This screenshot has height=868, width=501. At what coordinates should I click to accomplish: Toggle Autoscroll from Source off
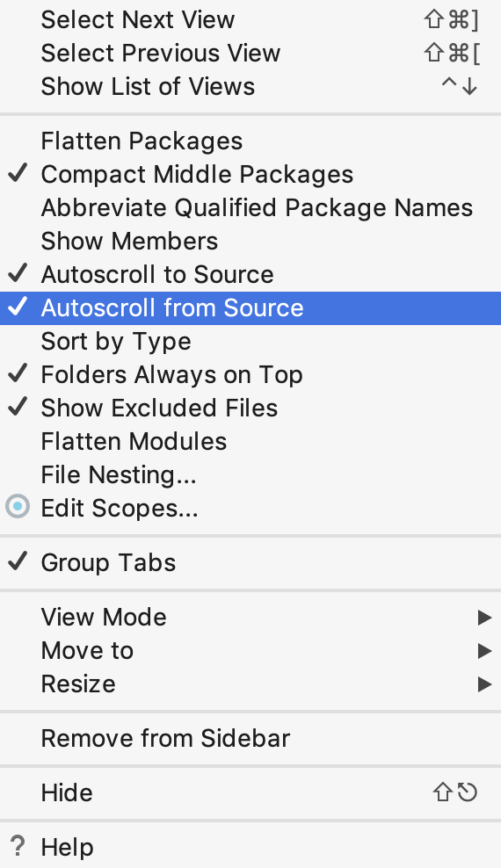pos(250,307)
